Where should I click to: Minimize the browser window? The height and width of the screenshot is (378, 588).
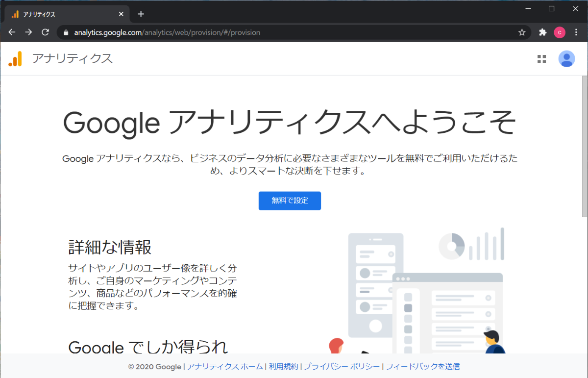click(529, 8)
